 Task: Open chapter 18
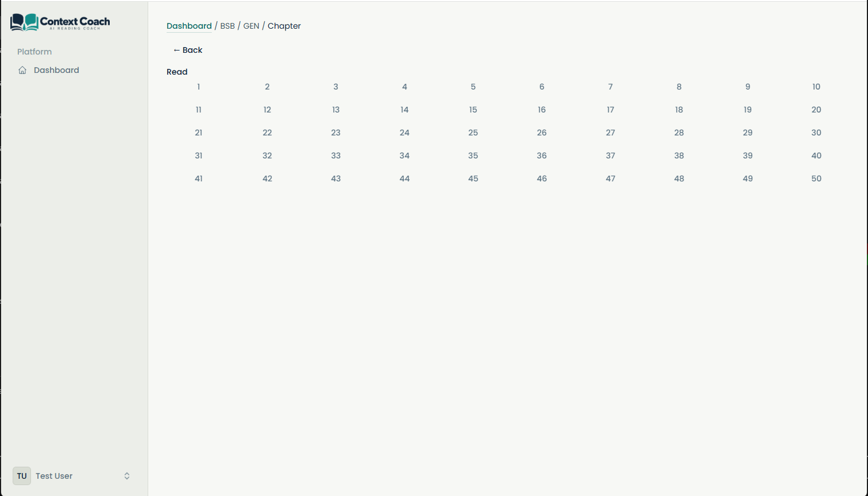tap(679, 110)
